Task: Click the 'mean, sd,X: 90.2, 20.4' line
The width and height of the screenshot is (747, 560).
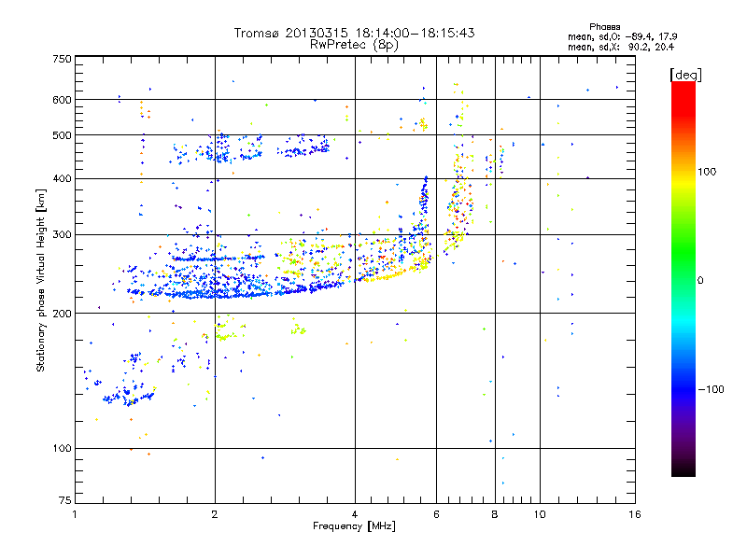Action: click(621, 47)
